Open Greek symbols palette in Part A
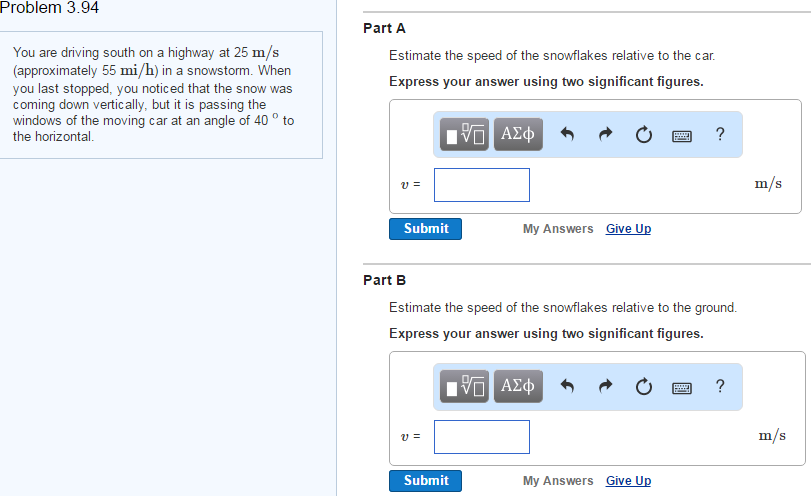This screenshot has height=496, width=811. [x=518, y=134]
